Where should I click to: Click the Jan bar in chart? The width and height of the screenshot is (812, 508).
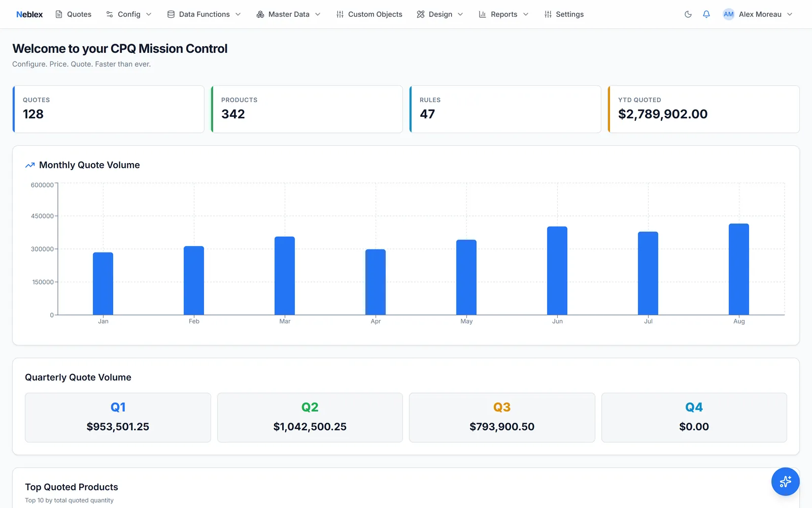pos(103,283)
